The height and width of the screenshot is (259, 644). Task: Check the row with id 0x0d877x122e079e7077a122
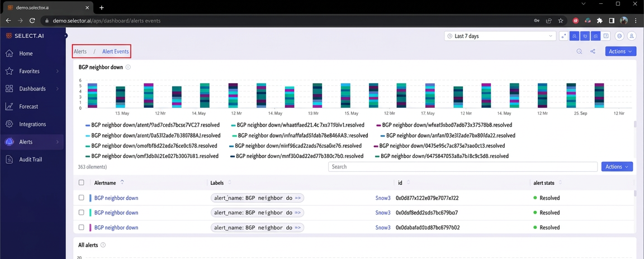click(x=81, y=198)
